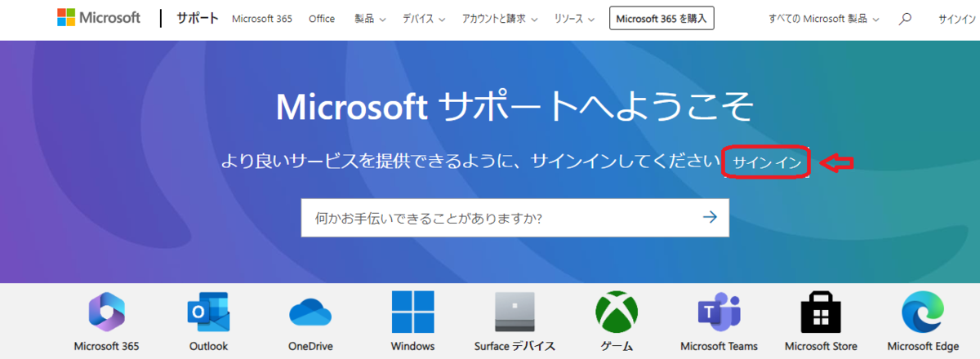Click the Microsoft Edge text label
Image resolution: width=980 pixels, height=359 pixels.
923,346
